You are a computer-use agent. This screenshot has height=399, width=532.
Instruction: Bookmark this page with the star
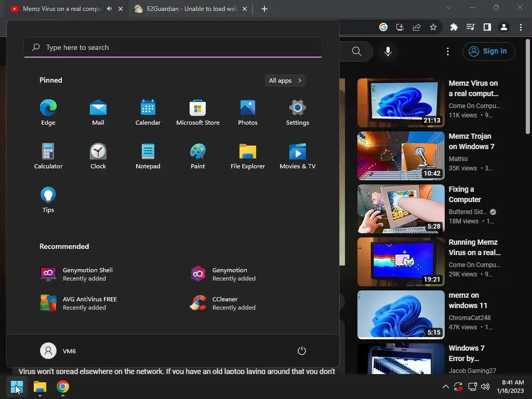(433, 27)
